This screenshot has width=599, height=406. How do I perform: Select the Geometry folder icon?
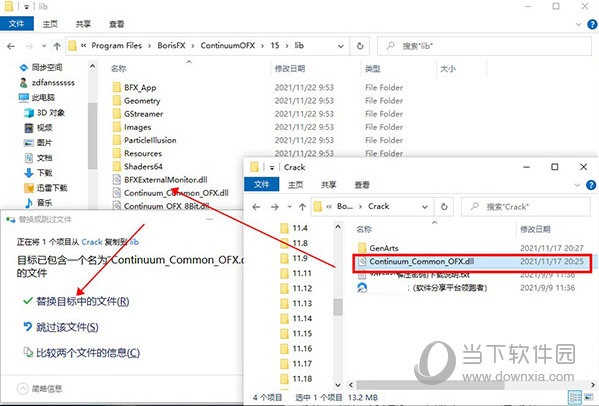[x=117, y=101]
